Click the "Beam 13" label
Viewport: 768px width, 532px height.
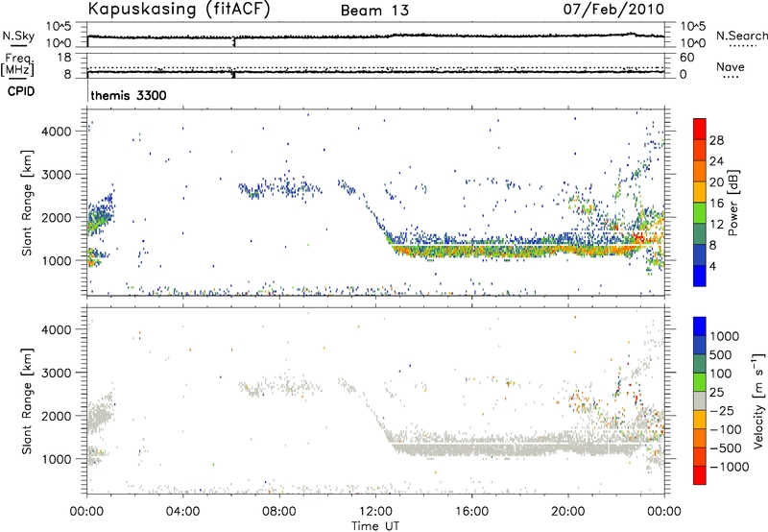pos(374,11)
